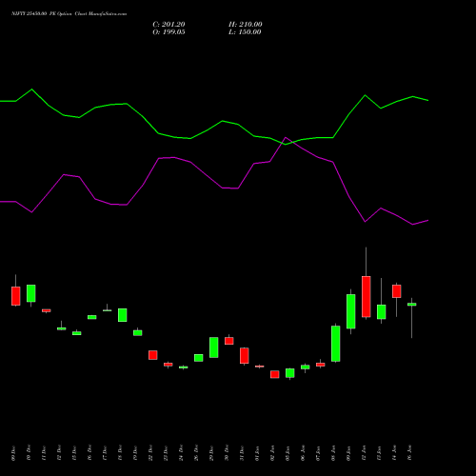Click the green candle for 09 Jan
The width and height of the screenshot is (476, 476).
(350, 311)
